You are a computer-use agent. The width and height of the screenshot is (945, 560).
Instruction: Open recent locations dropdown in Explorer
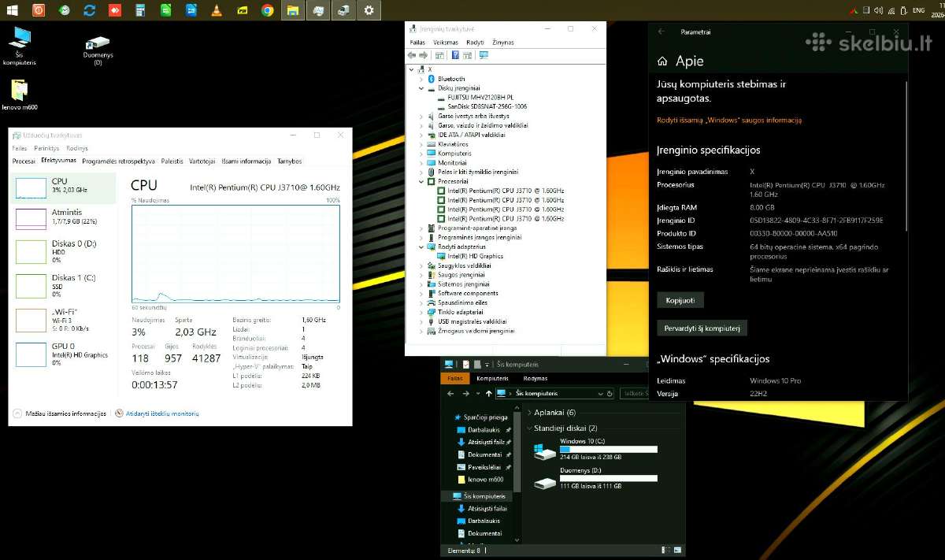pos(477,393)
